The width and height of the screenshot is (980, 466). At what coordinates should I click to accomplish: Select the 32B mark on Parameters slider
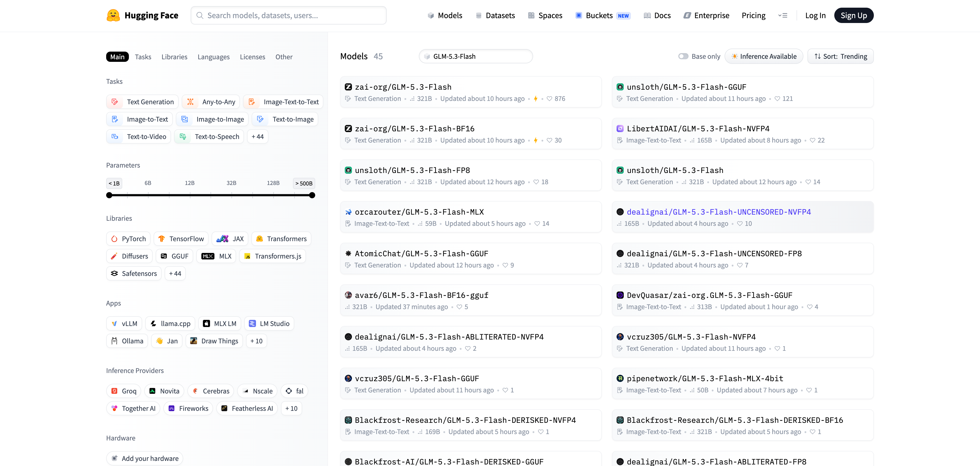pos(231,183)
